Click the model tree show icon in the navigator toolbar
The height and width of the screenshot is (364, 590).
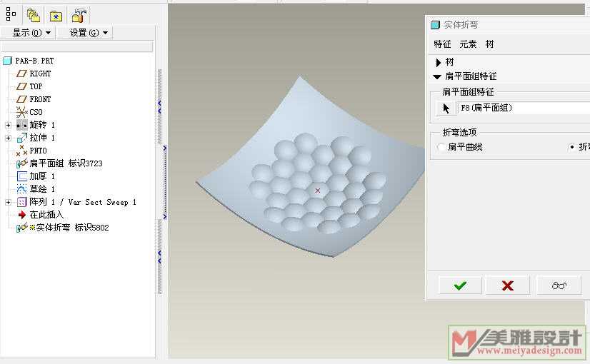(11, 15)
